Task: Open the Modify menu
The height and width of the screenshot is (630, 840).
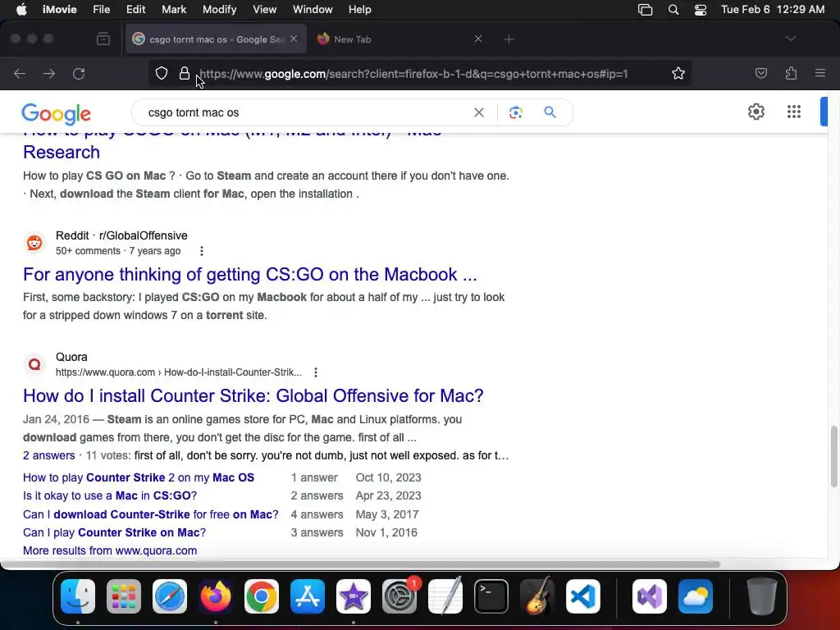Action: pos(220,10)
